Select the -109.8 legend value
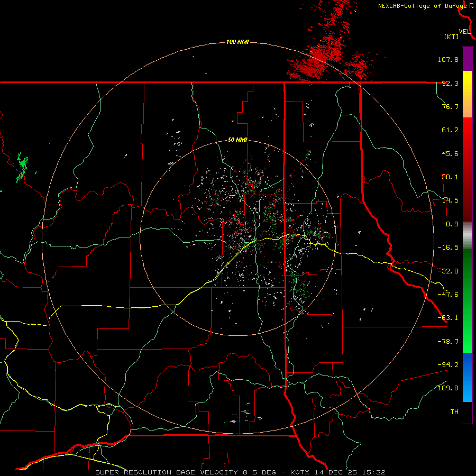 tap(446, 388)
